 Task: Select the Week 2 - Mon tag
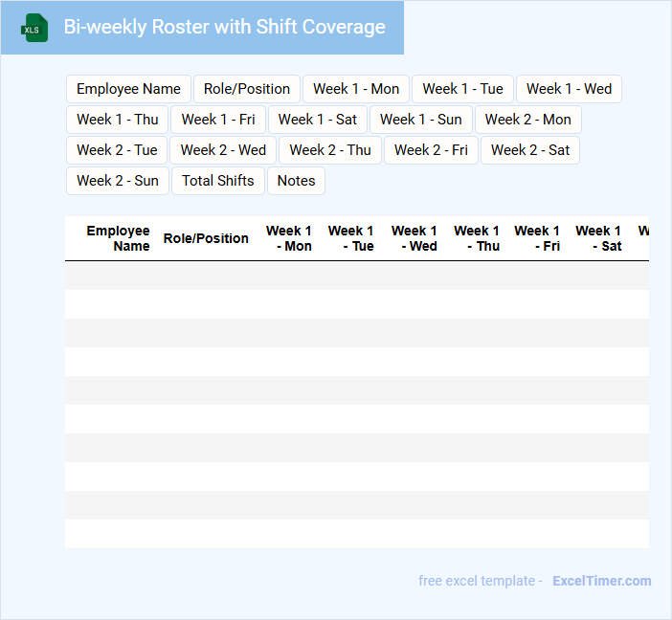coord(527,120)
